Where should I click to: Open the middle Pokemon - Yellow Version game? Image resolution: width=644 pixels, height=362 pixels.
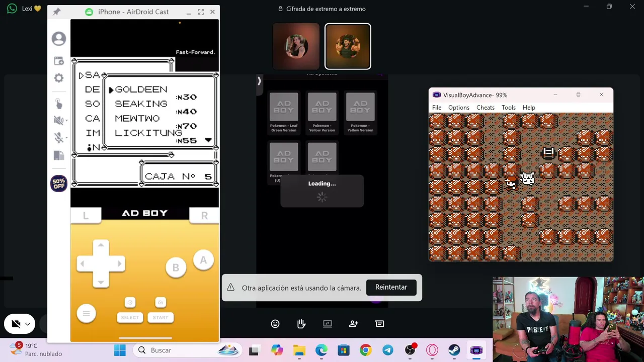[x=322, y=113]
